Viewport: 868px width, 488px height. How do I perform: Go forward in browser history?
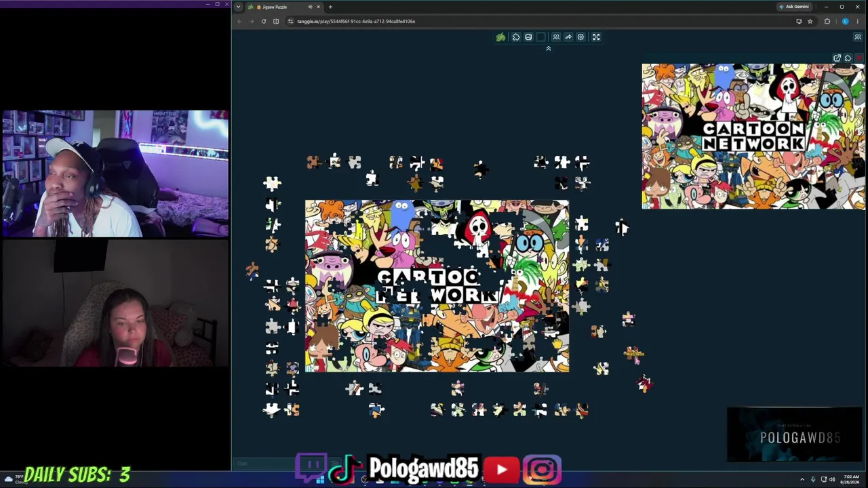(252, 21)
